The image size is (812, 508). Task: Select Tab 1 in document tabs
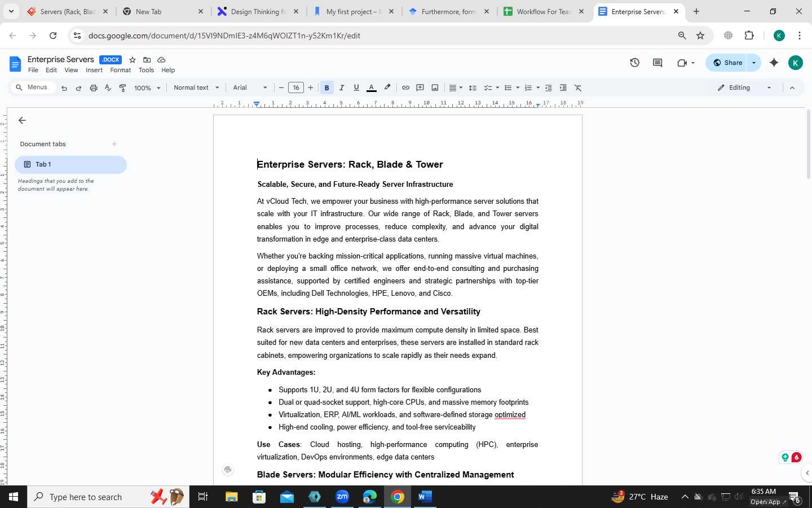pos(70,164)
